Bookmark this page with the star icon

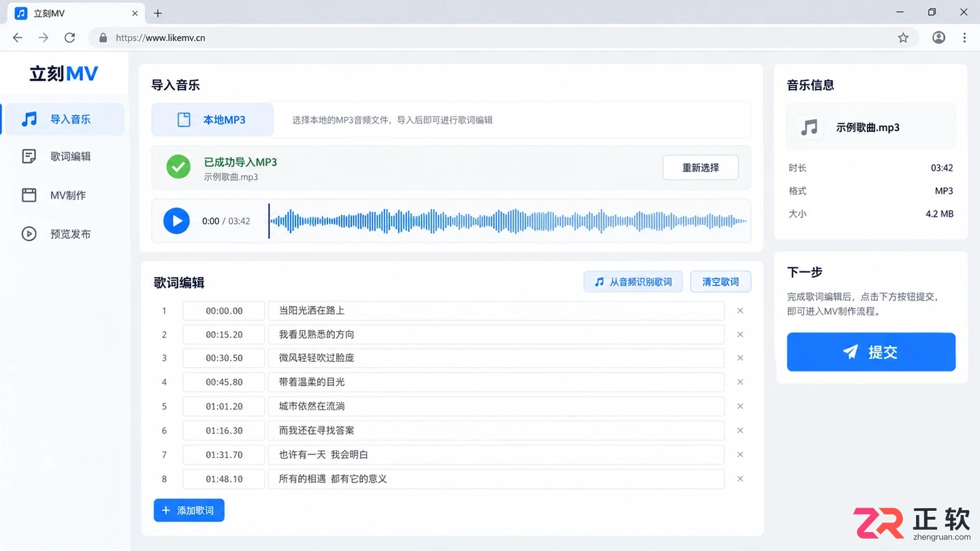point(903,38)
